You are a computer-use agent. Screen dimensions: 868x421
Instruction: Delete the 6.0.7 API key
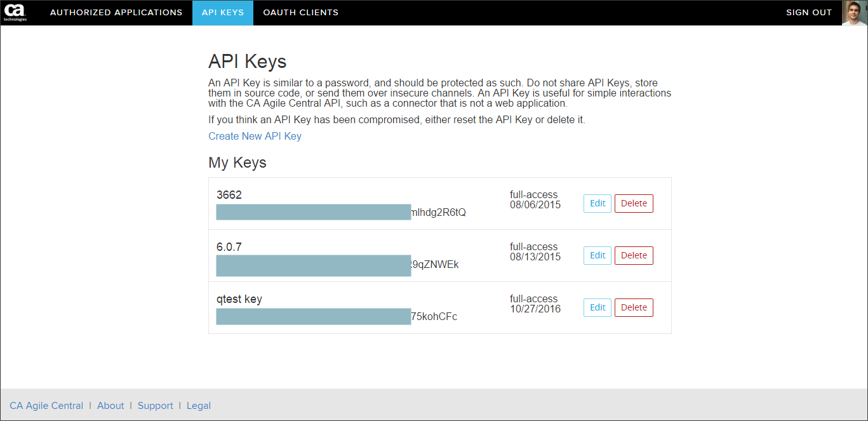(x=634, y=255)
